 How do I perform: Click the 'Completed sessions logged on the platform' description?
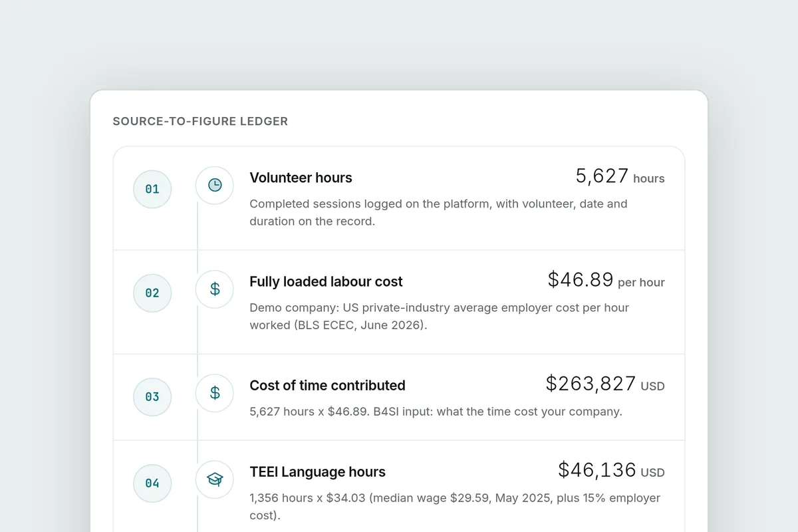(x=438, y=212)
